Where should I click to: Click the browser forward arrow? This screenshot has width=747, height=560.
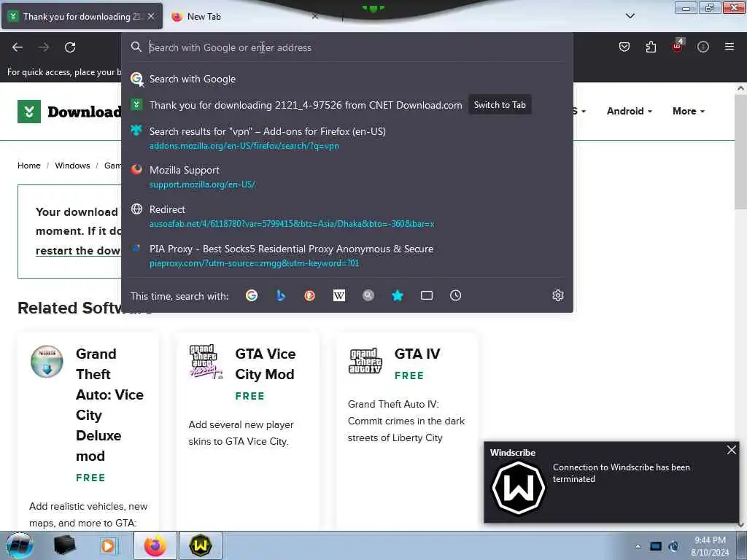pyautogui.click(x=43, y=47)
